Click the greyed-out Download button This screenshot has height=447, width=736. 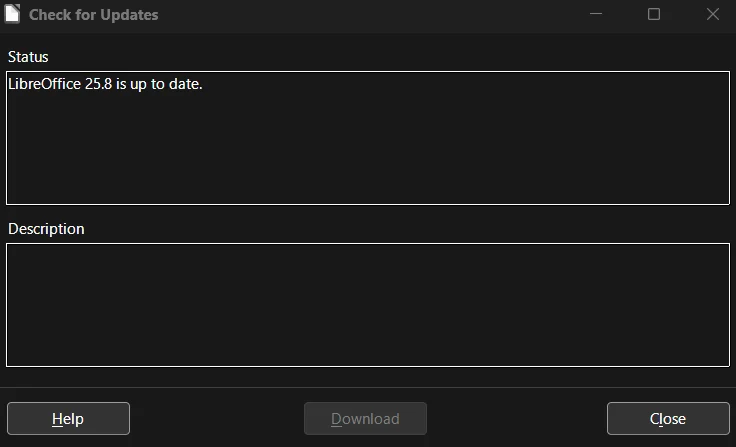(365, 418)
